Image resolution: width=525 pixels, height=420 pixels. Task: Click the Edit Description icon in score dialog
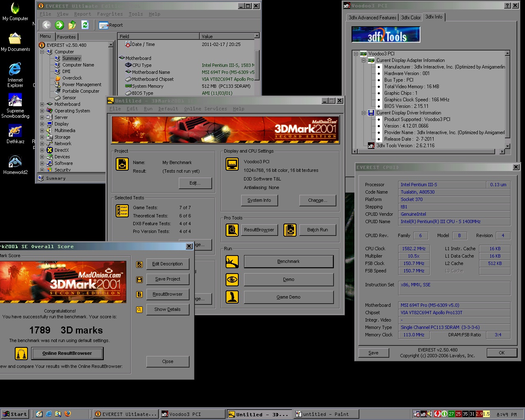139,264
